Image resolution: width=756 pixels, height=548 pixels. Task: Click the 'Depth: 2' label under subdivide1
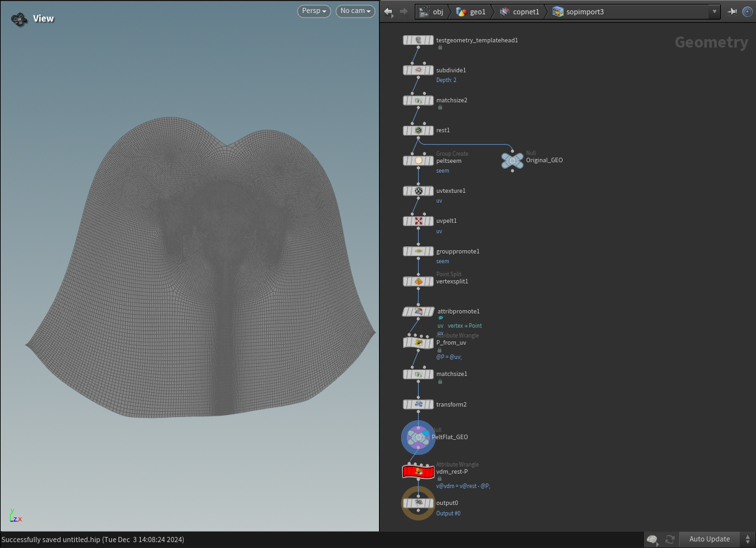pos(446,80)
